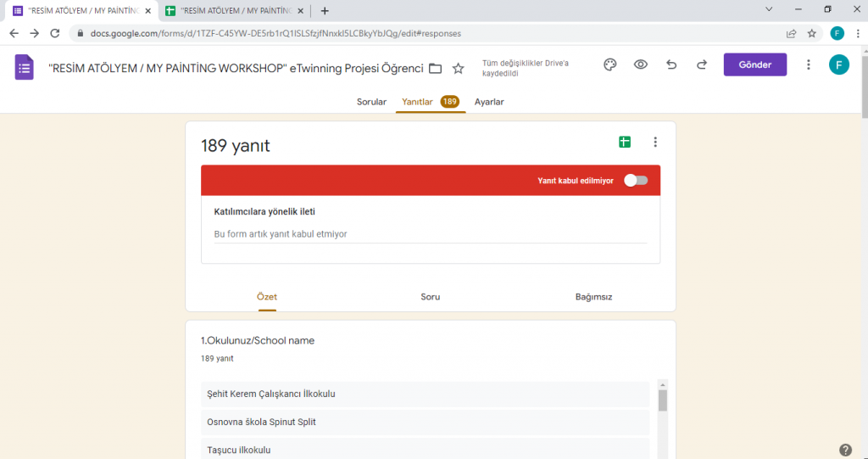Viewport: 868px width, 459px height.
Task: Click the redo arrow
Action: coord(702,65)
